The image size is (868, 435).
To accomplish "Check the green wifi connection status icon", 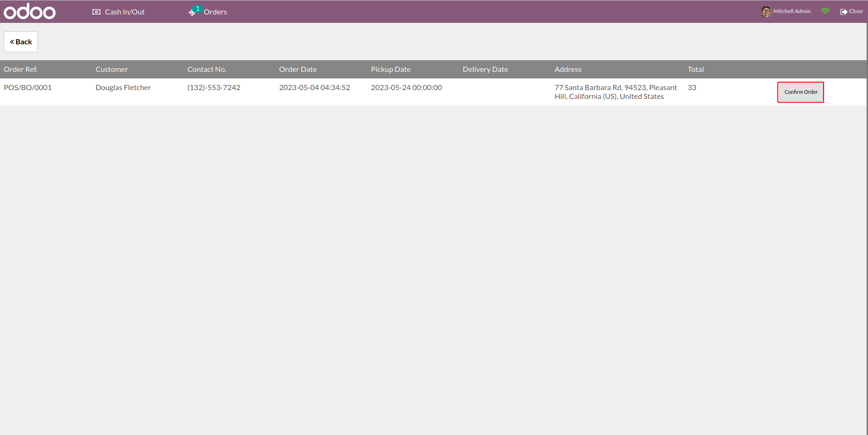I will pos(825,11).
